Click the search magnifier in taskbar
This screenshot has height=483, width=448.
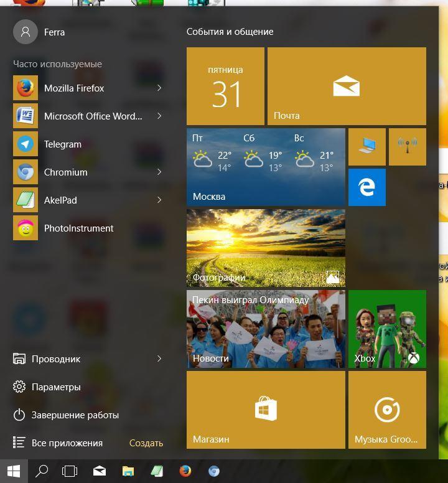pos(42,471)
